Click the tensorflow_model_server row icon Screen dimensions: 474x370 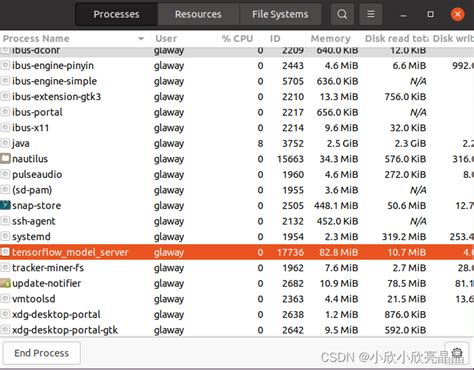coord(5,252)
